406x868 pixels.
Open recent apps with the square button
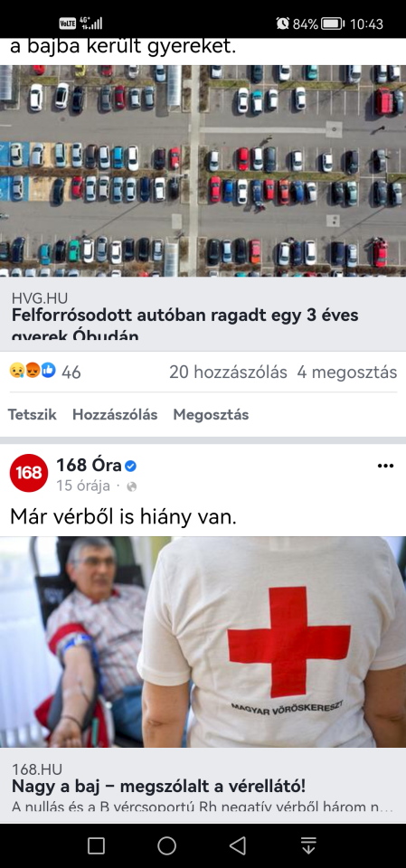[x=97, y=845]
